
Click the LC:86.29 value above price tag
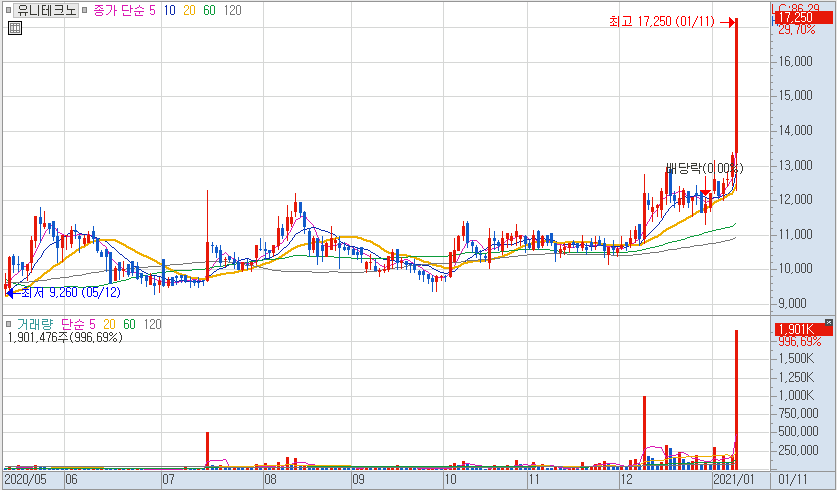pyautogui.click(x=795, y=7)
